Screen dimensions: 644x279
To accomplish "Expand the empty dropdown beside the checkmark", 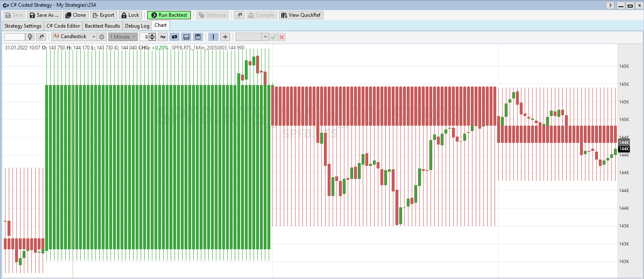I will (x=265, y=37).
